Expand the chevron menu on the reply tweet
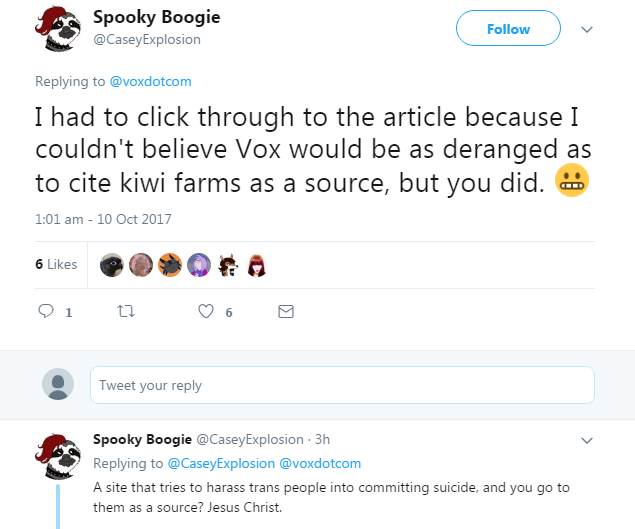The width and height of the screenshot is (635, 529). tap(587, 440)
